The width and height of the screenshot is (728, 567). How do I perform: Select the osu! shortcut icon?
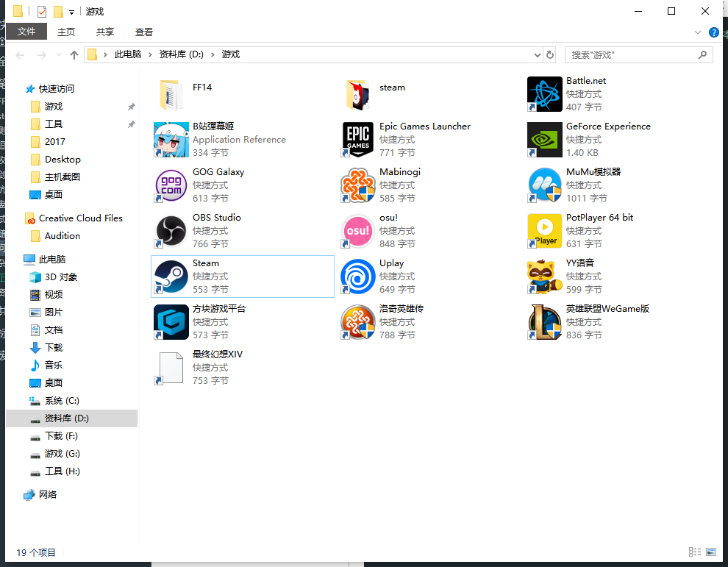point(358,231)
